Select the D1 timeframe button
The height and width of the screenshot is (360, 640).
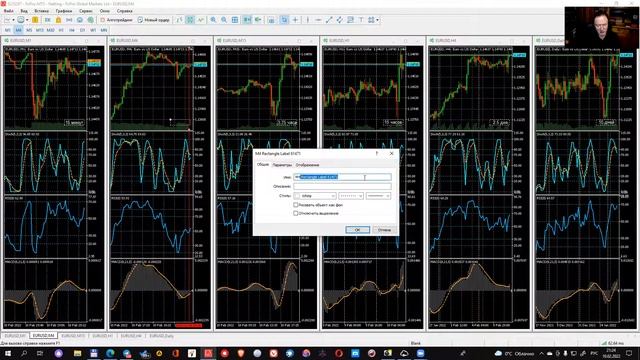point(82,30)
